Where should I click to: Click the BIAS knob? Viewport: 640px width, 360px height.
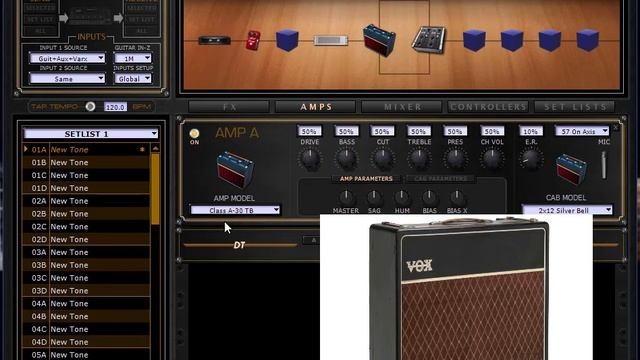pos(429,197)
